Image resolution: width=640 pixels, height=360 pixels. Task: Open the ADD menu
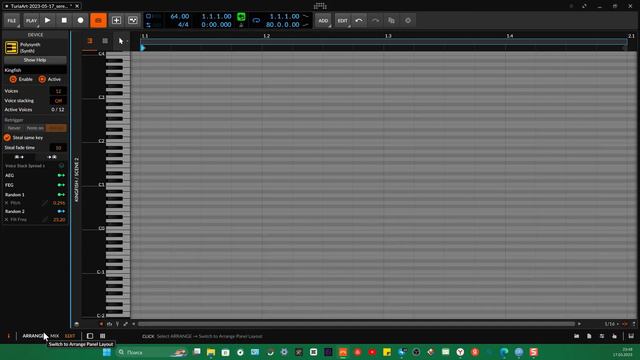[x=323, y=20]
